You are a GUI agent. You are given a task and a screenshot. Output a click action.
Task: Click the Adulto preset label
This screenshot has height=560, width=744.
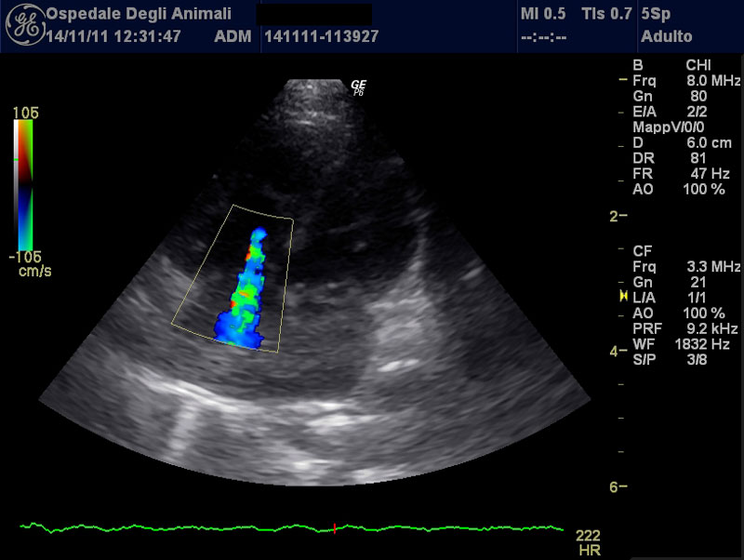(667, 36)
